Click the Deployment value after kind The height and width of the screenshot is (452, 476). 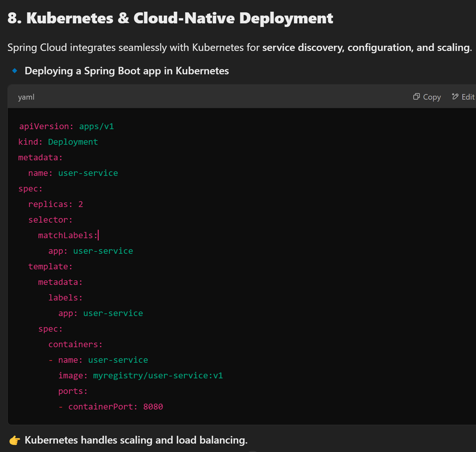73,142
